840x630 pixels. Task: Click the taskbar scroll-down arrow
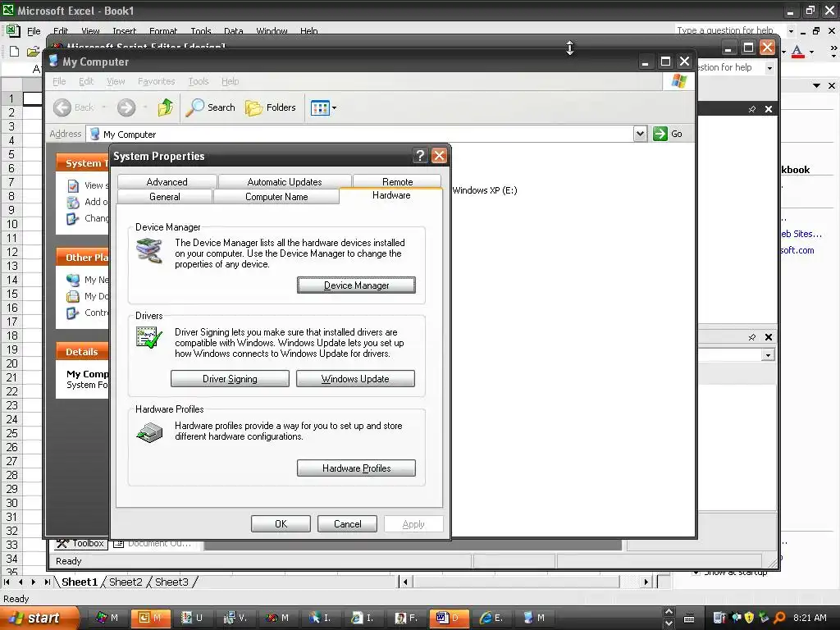click(669, 623)
